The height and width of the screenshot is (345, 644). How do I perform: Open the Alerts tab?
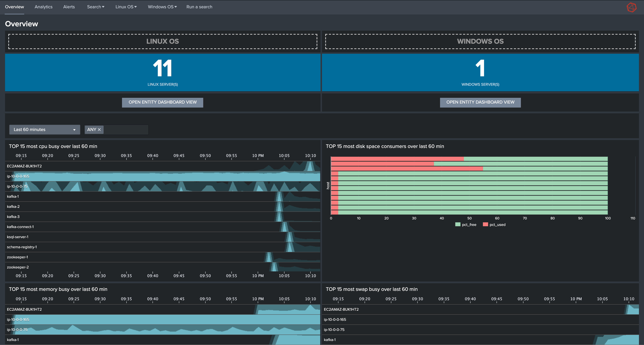pos(69,7)
